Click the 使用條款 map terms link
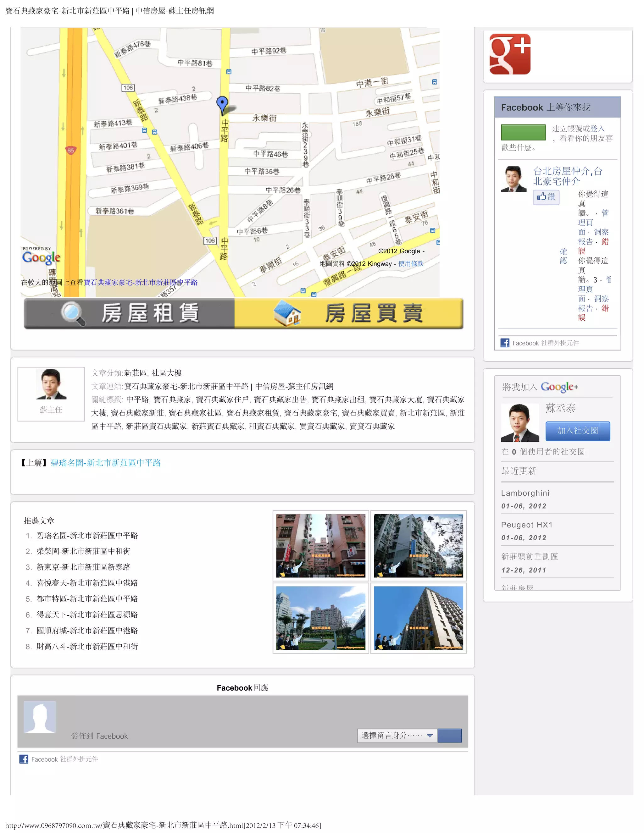 411,263
